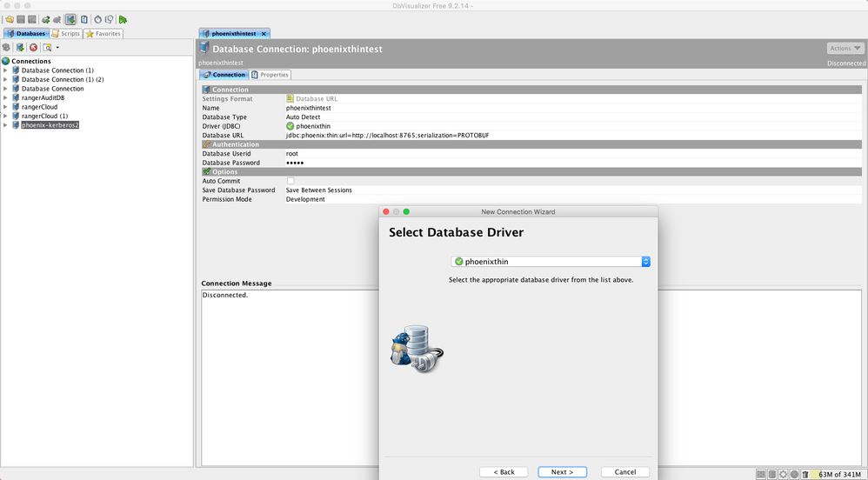Click the green reconnect icon in main toolbar
Screen dimensions: 868x480
click(45, 19)
